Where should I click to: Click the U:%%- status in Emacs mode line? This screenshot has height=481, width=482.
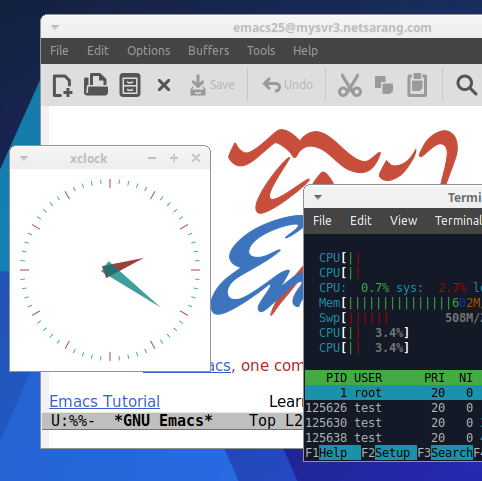pyautogui.click(x=73, y=421)
